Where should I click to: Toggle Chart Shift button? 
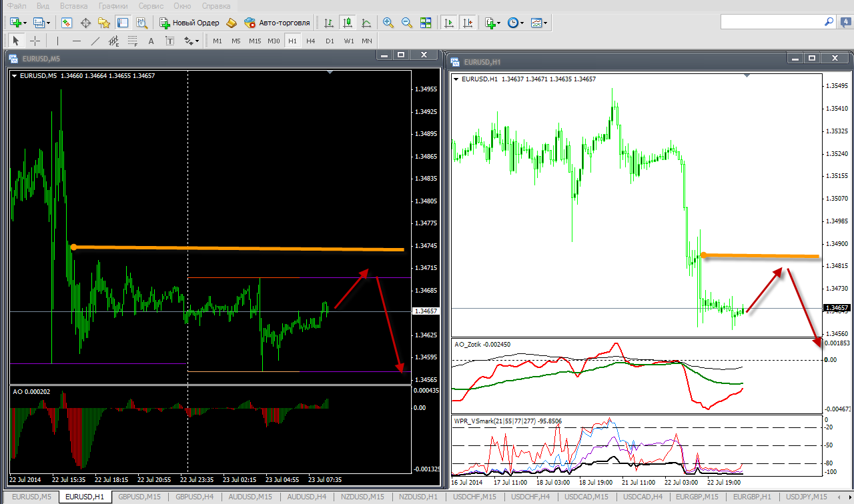point(468,23)
